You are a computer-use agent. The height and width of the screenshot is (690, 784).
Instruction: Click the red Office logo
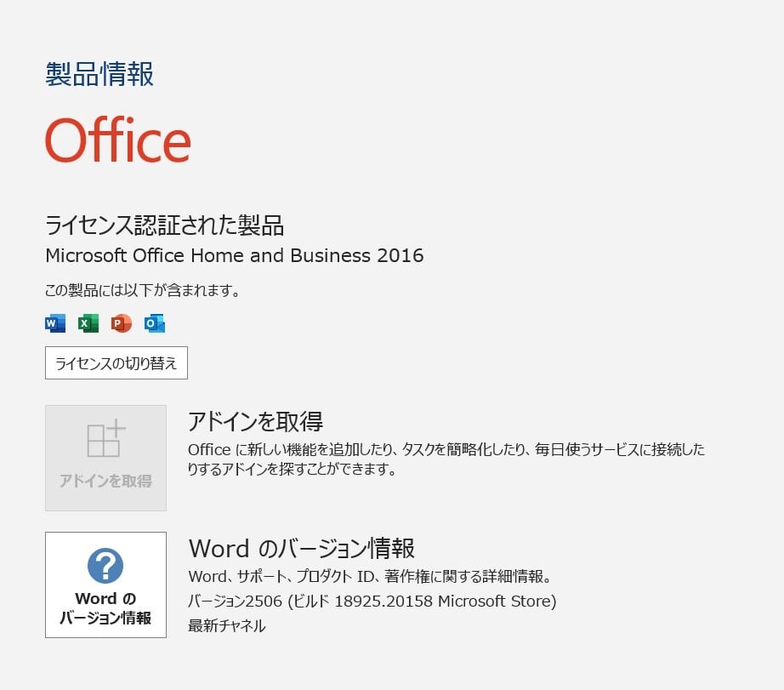click(118, 140)
